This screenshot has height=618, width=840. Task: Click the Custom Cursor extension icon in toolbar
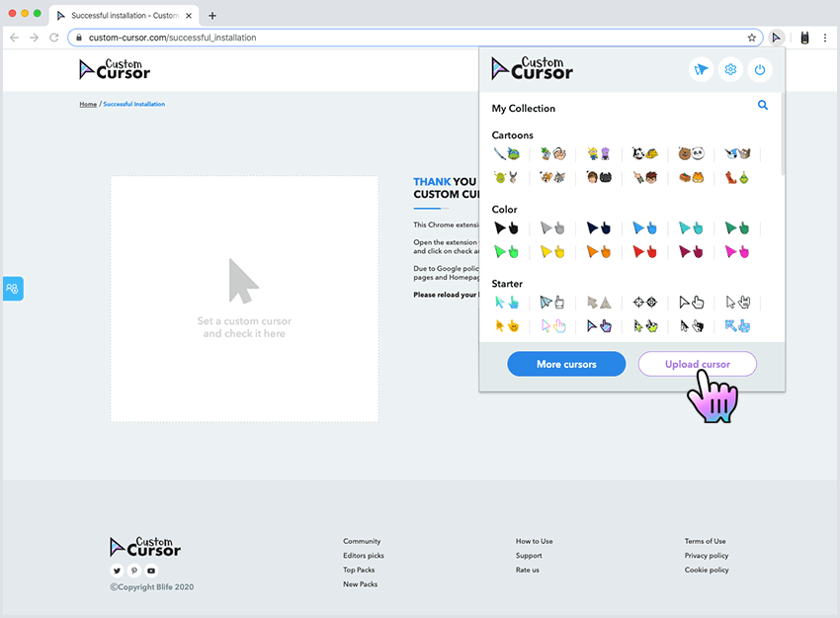click(x=777, y=37)
